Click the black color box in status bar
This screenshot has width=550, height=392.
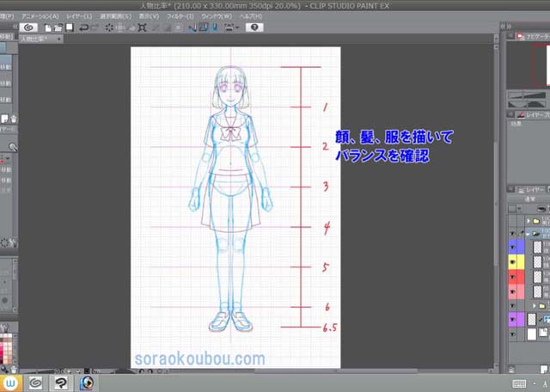[x=87, y=371]
